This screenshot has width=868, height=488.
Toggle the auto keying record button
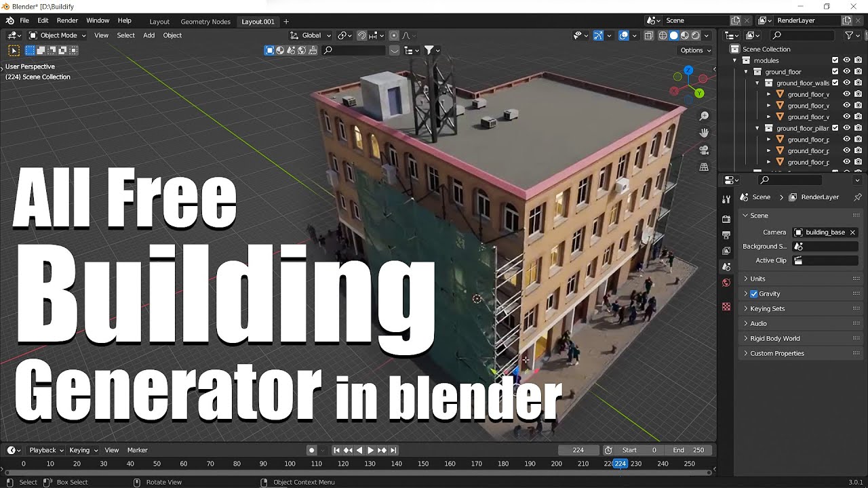pos(311,450)
